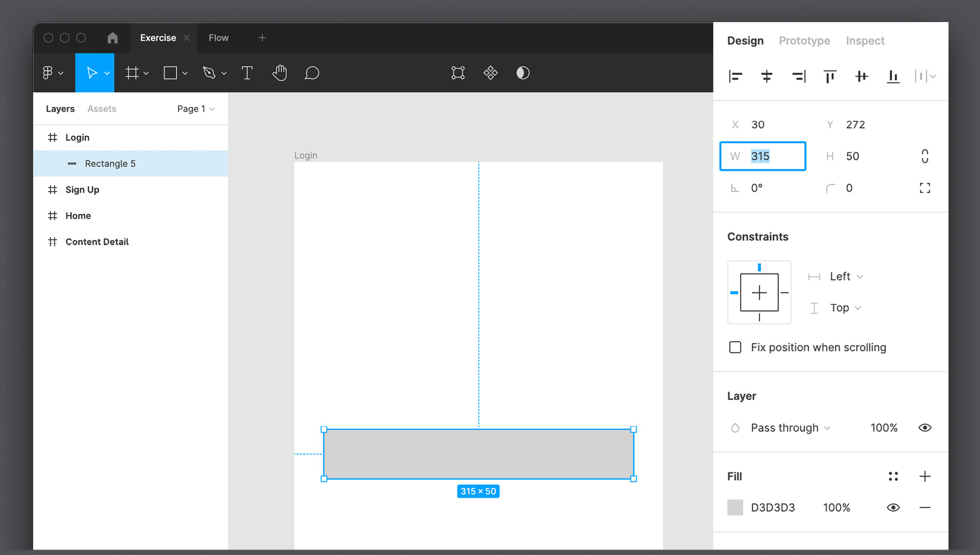
Task: Toggle layer visibility eye in Layer section
Action: 925,428
